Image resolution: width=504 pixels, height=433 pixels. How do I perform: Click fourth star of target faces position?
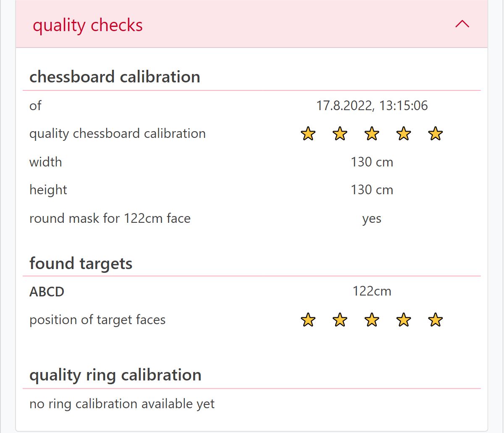point(404,320)
